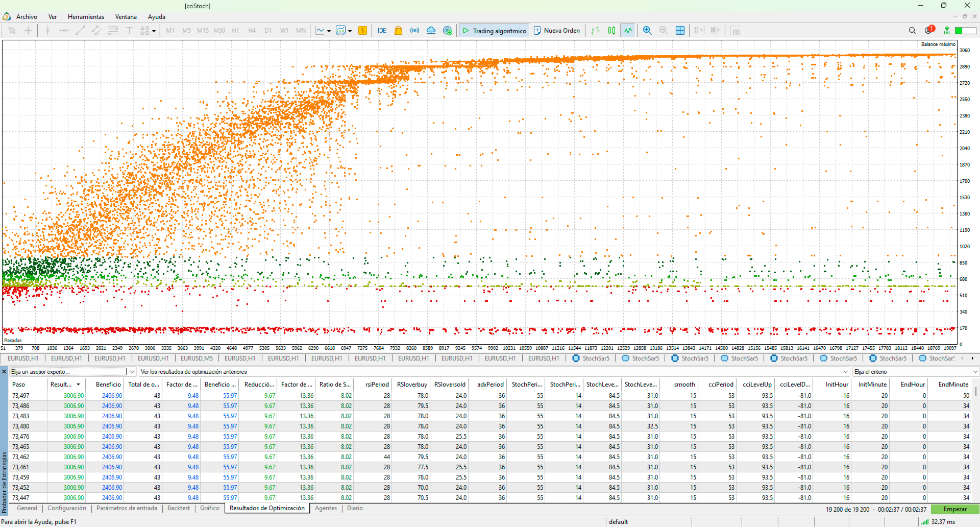Sort results by the Beneficio column header
This screenshot has width=980, height=527.
(x=108, y=385)
